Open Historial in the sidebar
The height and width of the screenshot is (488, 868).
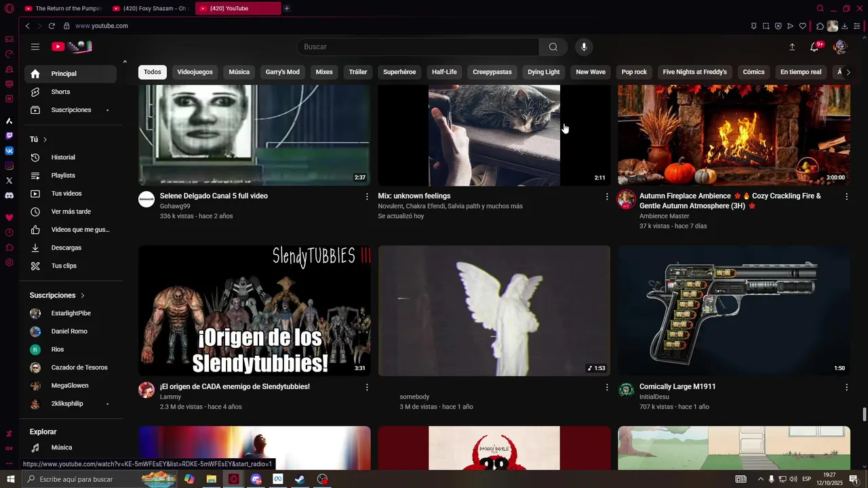(x=71, y=158)
